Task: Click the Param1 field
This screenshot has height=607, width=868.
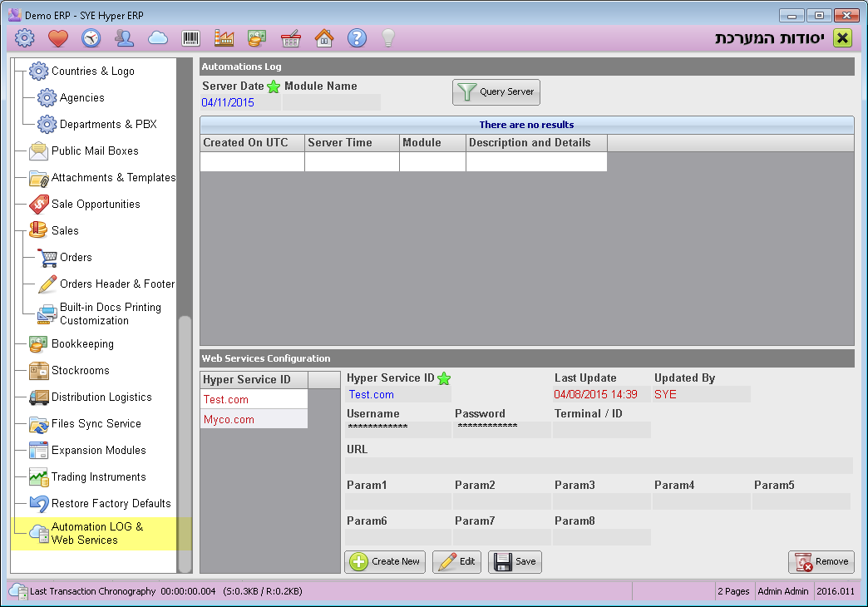Action: (398, 501)
